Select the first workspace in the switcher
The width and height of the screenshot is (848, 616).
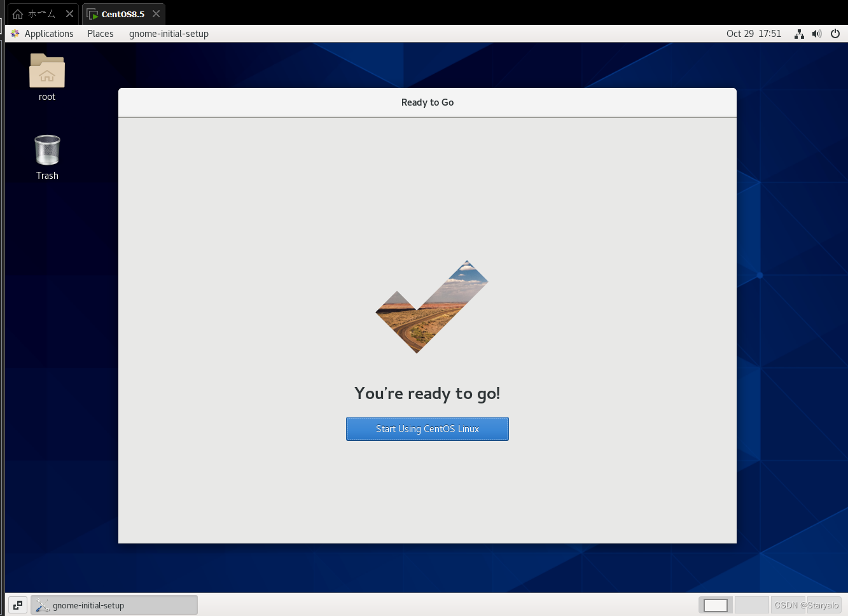pyautogui.click(x=716, y=605)
